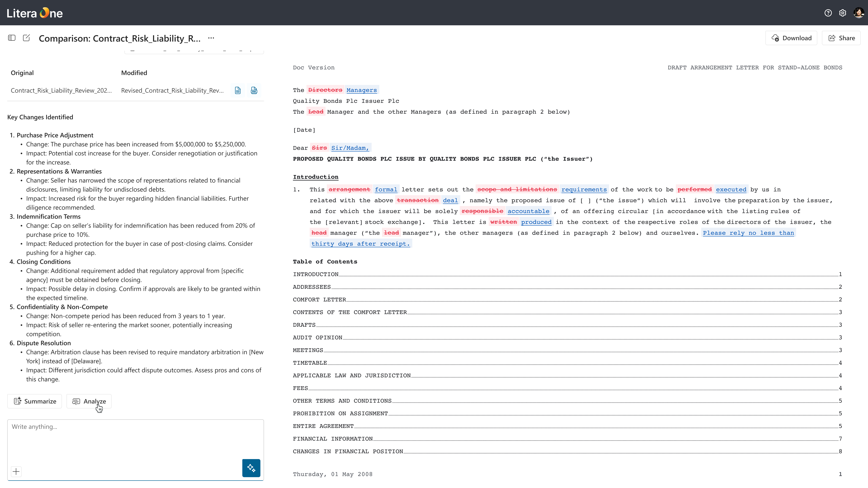This screenshot has width=868, height=488.
Task: Click the Analyze button
Action: pyautogui.click(x=89, y=401)
